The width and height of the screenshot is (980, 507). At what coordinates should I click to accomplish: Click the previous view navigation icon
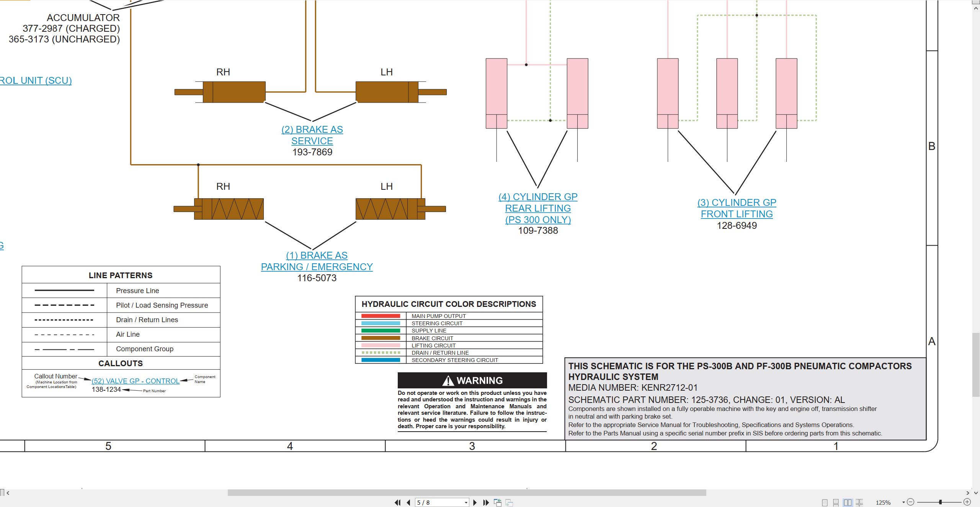click(x=498, y=502)
